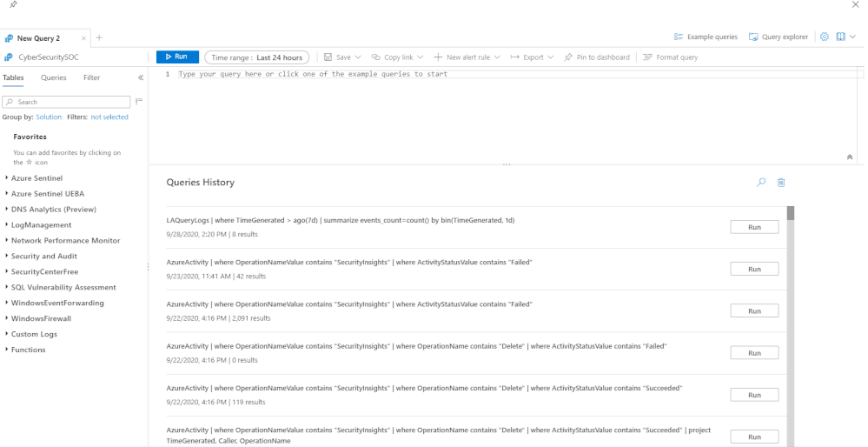This screenshot has height=447, width=868.
Task: Run the history query with 2,091 results
Action: point(754,310)
